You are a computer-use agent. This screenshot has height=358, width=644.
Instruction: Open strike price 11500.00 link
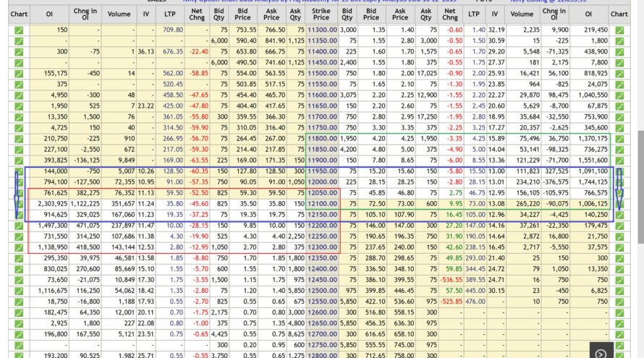(x=322, y=74)
